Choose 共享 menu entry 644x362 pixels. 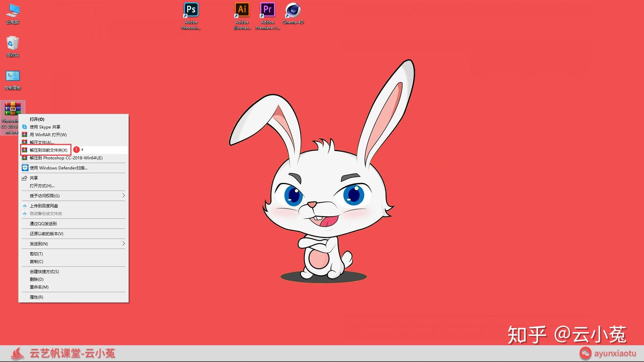[73, 178]
